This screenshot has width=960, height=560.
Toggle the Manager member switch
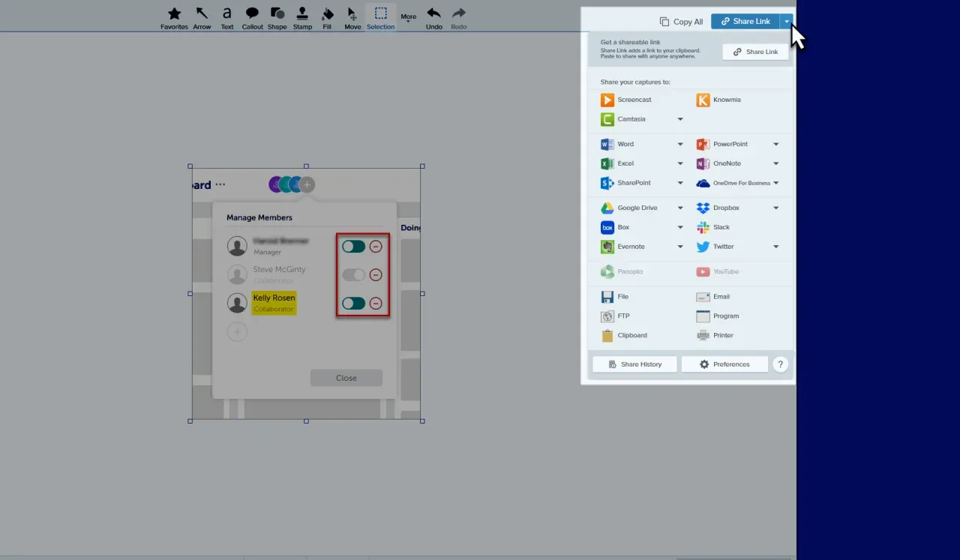tap(354, 246)
